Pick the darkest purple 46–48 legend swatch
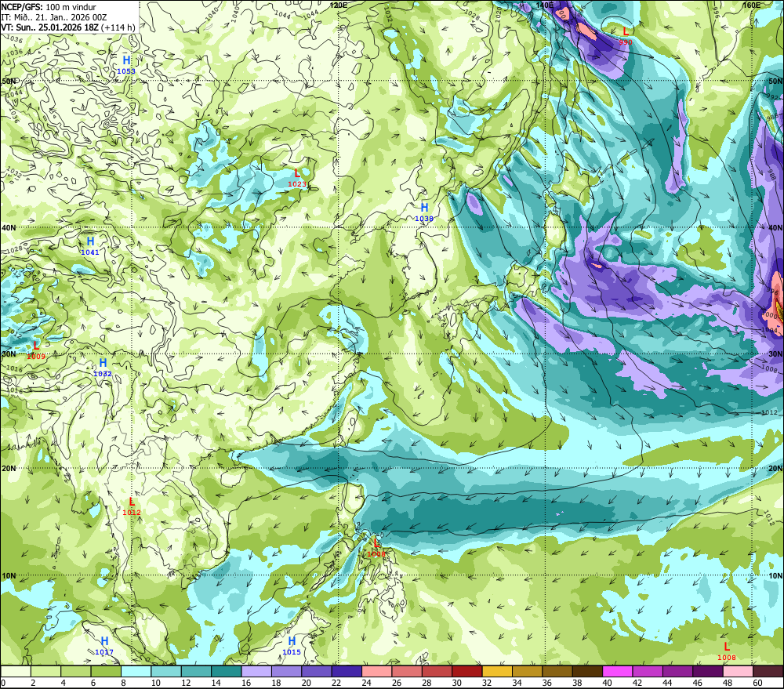 (709, 671)
